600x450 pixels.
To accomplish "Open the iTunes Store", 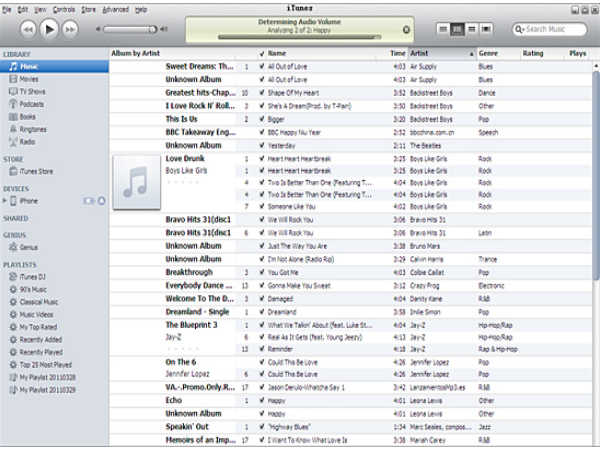I will pos(37,173).
